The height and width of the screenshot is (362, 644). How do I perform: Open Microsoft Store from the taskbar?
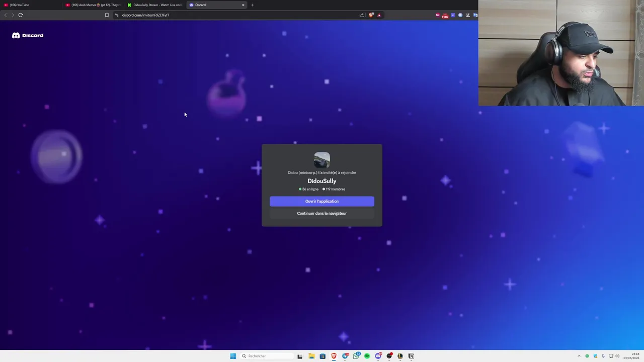323,356
